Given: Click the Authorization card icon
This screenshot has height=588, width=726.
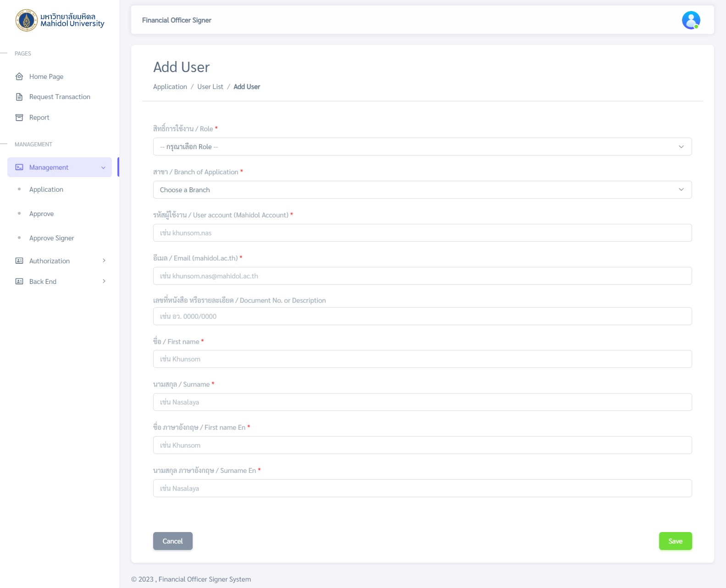Looking at the screenshot, I should pyautogui.click(x=19, y=261).
